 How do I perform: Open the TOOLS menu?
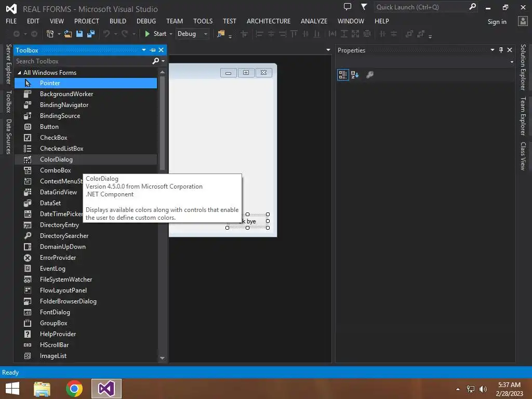click(x=203, y=21)
